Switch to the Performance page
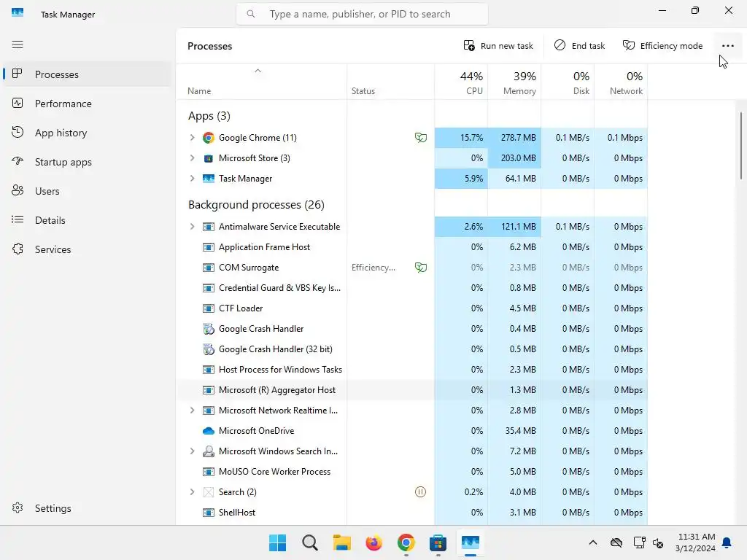This screenshot has height=560, width=747. pyautogui.click(x=88, y=104)
